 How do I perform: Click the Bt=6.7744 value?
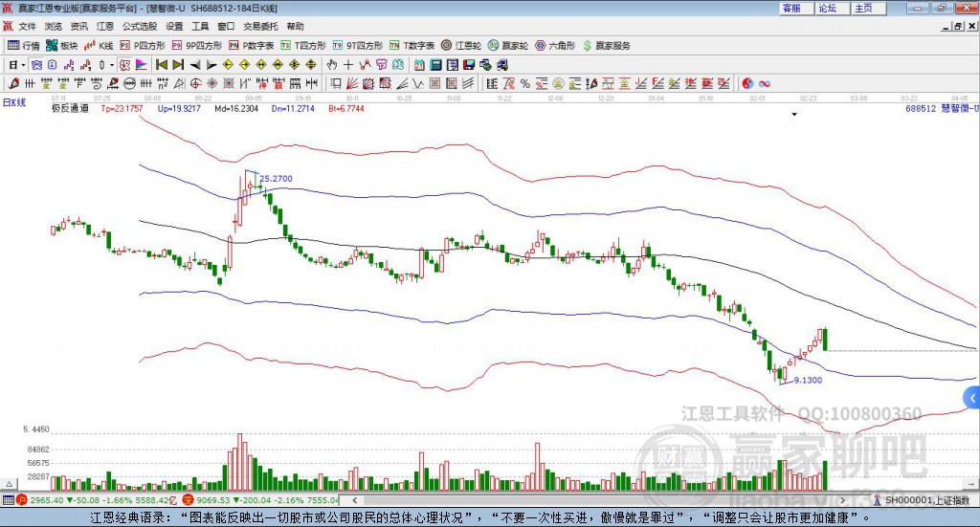pyautogui.click(x=346, y=108)
